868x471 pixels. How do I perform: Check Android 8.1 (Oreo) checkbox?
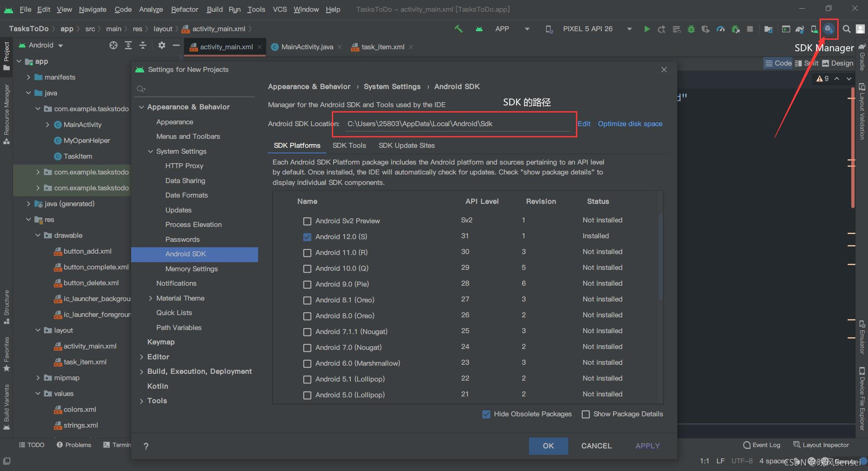coord(307,301)
